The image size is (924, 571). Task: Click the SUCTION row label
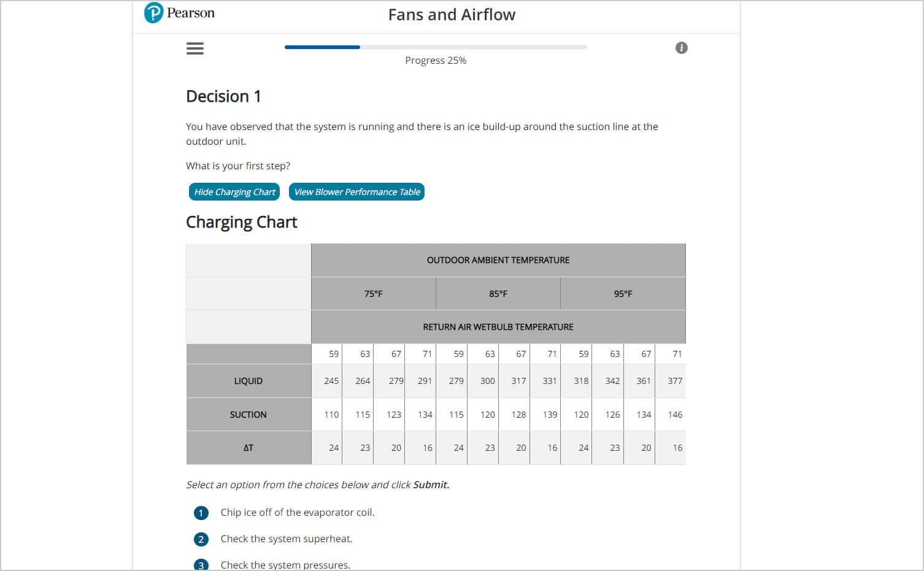[x=248, y=415]
